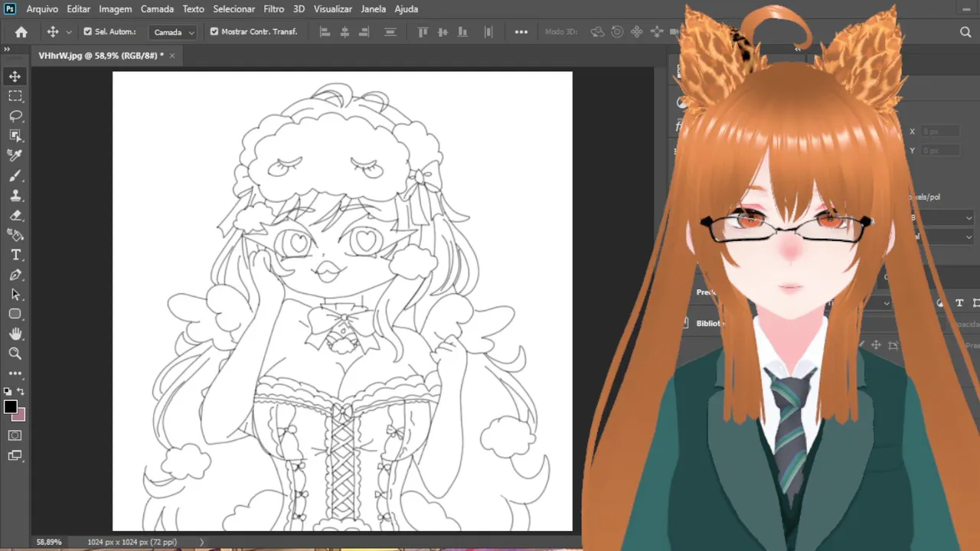This screenshot has height=551, width=980.
Task: Open the Camada menu
Action: tap(157, 9)
